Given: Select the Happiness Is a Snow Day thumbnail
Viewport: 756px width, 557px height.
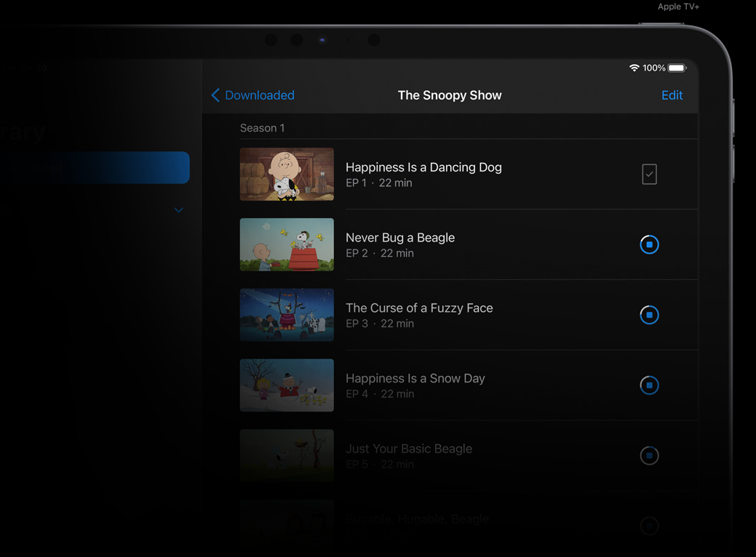Looking at the screenshot, I should pyautogui.click(x=287, y=385).
